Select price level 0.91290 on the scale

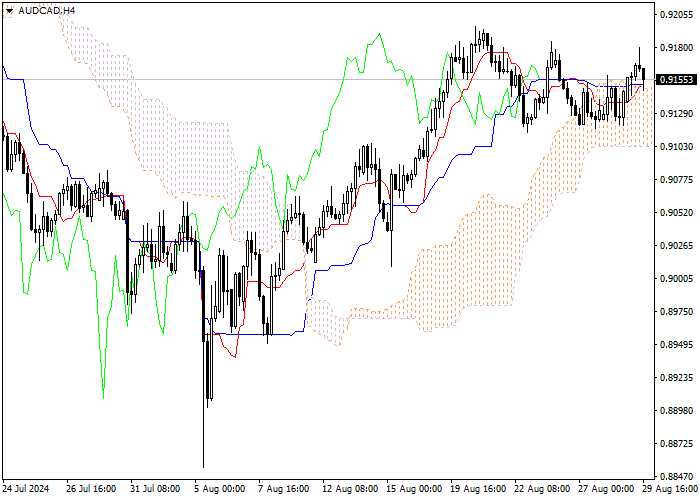tap(677, 113)
